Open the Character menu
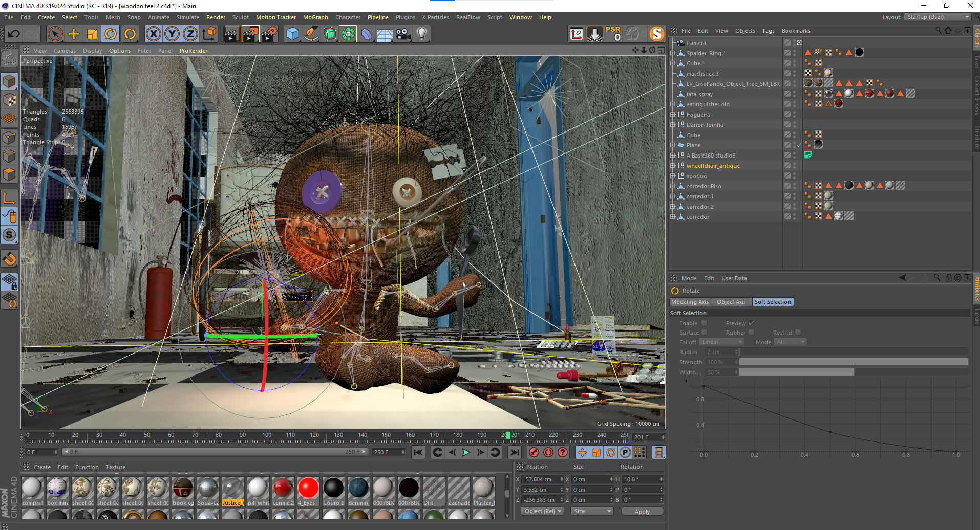 [348, 17]
